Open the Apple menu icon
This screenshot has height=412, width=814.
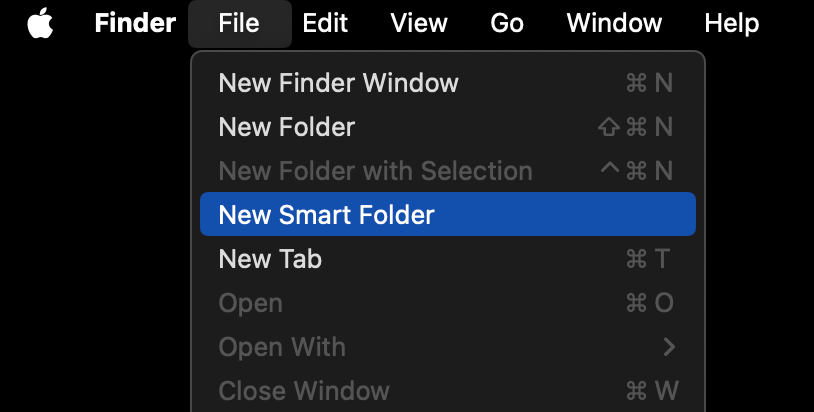(40, 23)
